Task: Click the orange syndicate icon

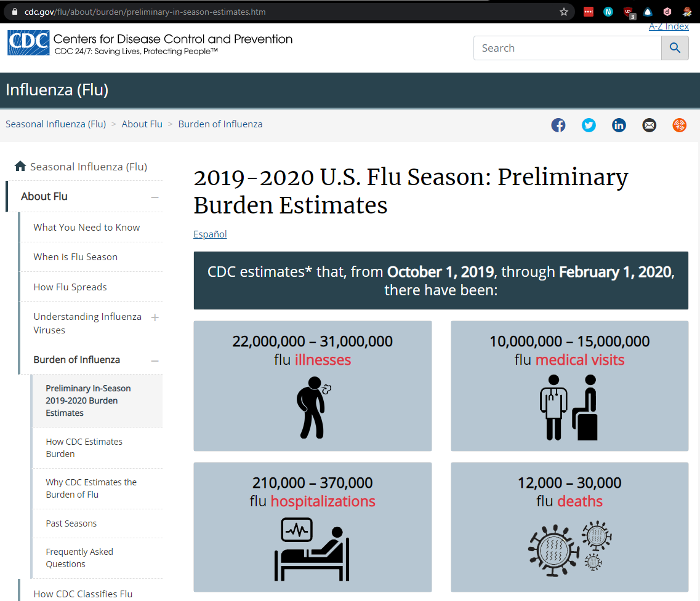Action: [x=680, y=125]
